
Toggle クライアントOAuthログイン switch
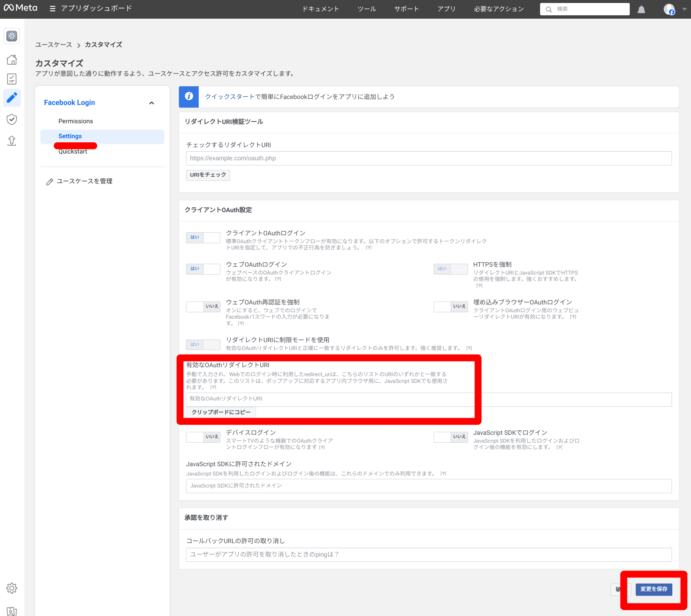[x=203, y=238]
